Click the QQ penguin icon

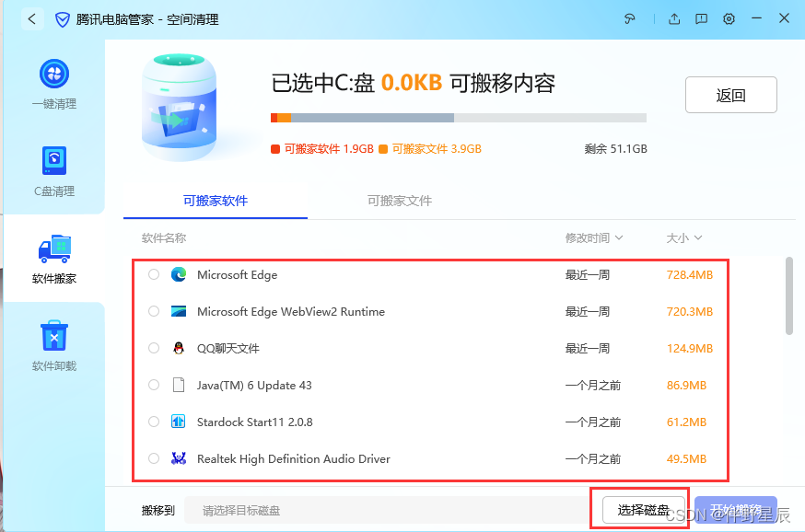pyautogui.click(x=179, y=348)
